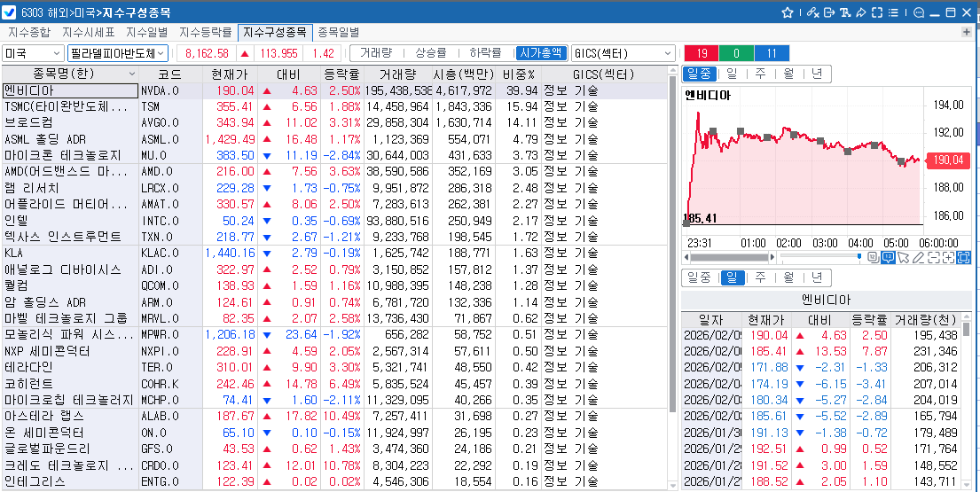Click the 등락률 column header
The image size is (980, 492).
(x=341, y=74)
